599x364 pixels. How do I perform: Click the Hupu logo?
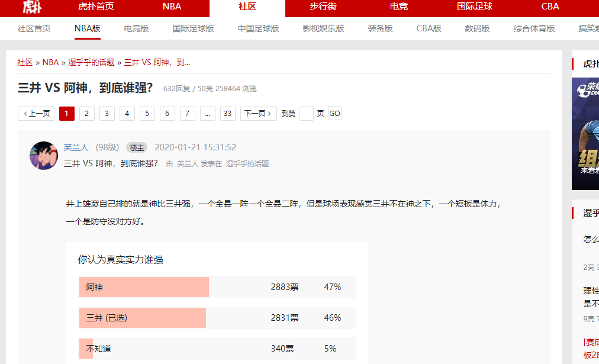coord(32,7)
